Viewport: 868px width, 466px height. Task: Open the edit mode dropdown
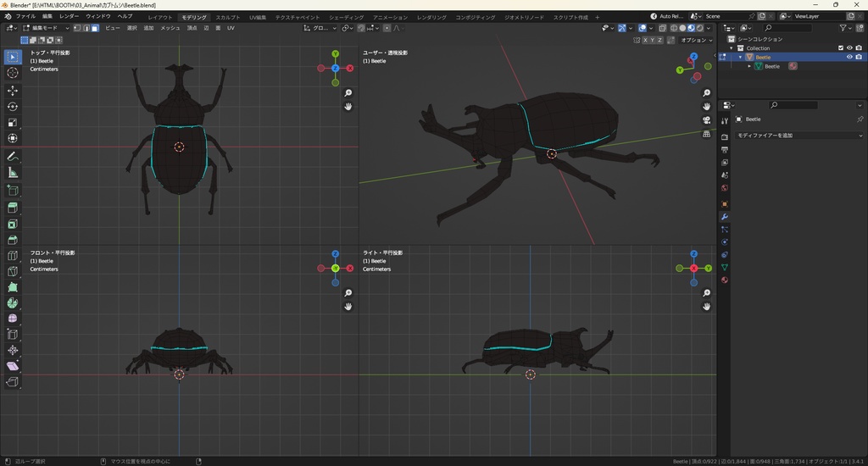click(x=46, y=28)
